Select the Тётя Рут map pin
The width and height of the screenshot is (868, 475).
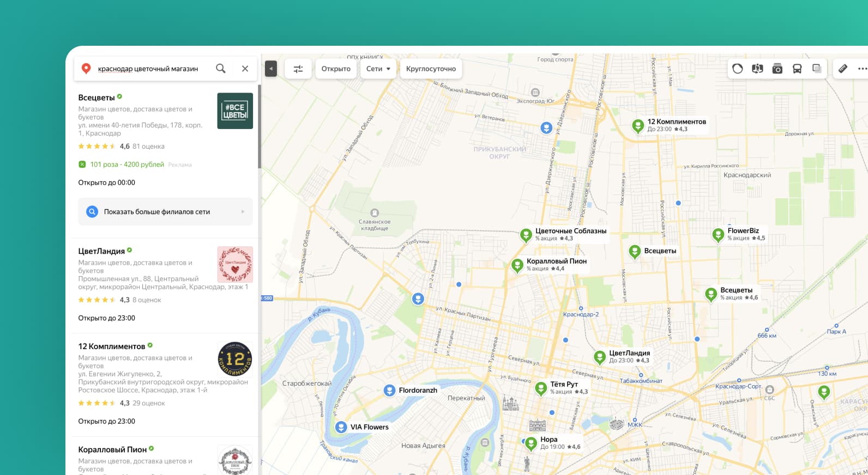(541, 388)
